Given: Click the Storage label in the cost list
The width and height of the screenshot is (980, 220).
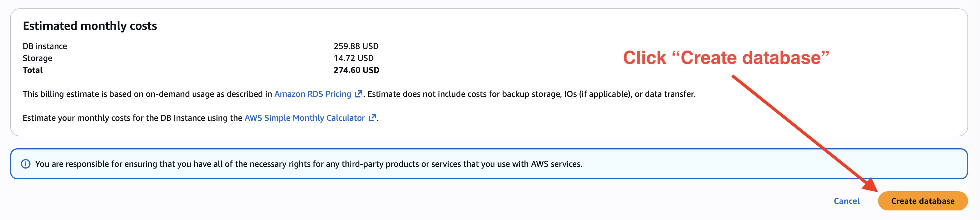Looking at the screenshot, I should click(38, 58).
